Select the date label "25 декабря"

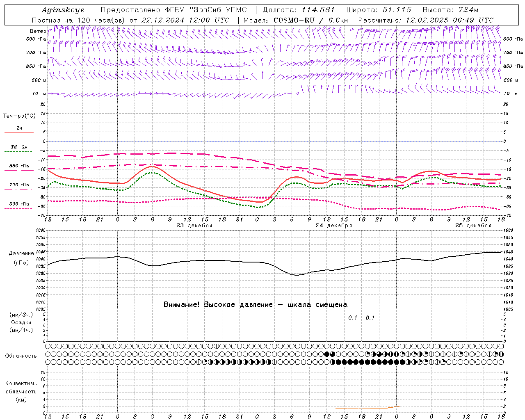[x=473, y=226]
